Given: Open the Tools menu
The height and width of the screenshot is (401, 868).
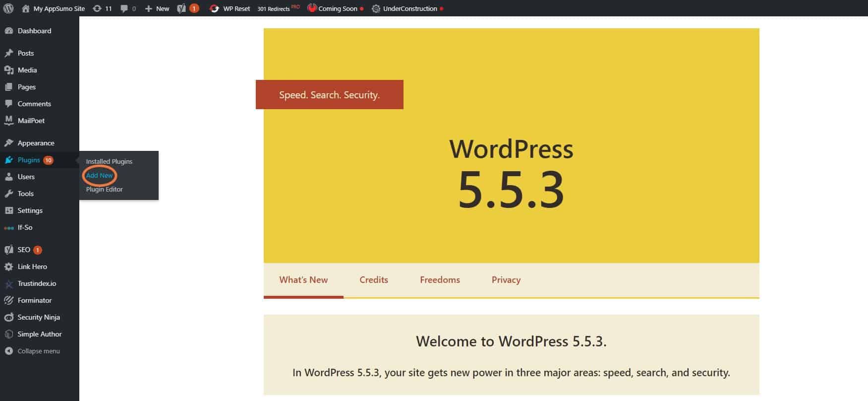Looking at the screenshot, I should [x=40, y=194].
